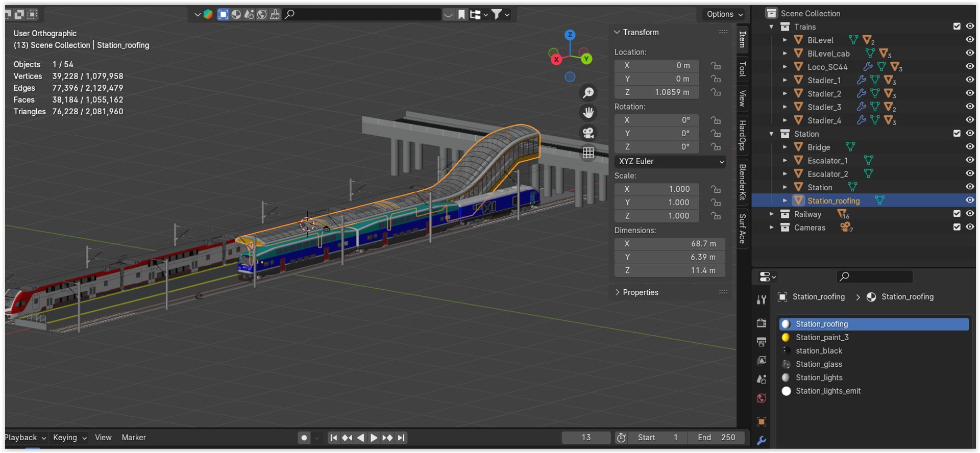Open the Scene properties tab icon
This screenshot has height=453, width=980.
[762, 380]
